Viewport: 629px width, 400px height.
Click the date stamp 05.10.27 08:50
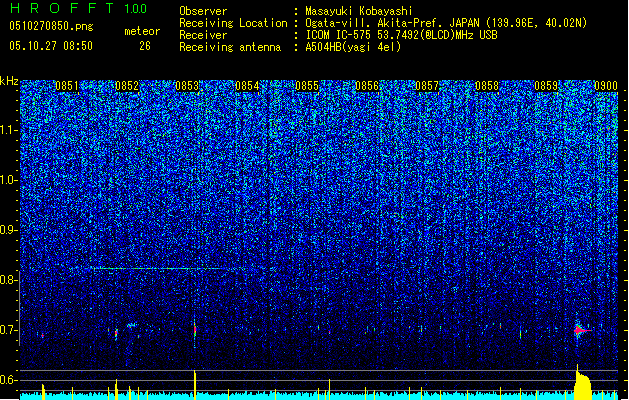point(51,46)
